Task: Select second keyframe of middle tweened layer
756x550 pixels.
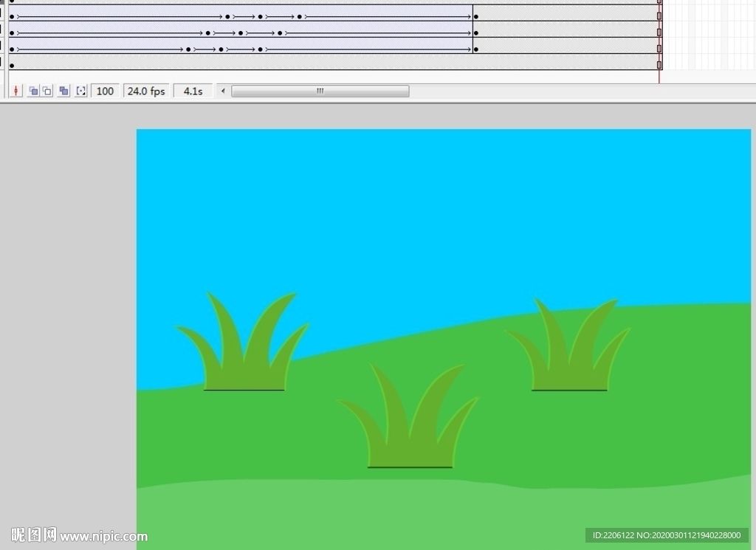Action: tap(207, 33)
